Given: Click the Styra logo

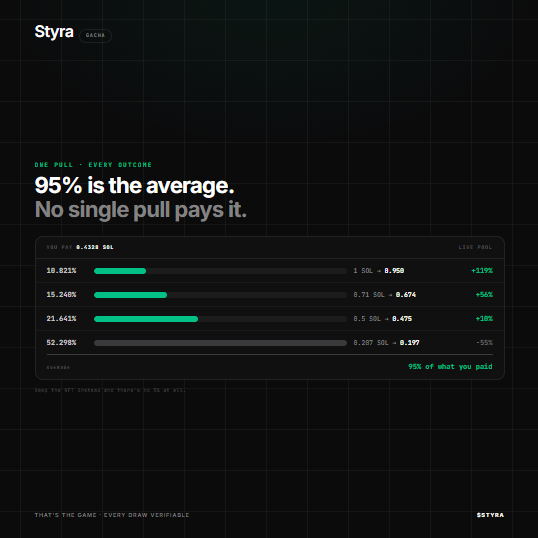Looking at the screenshot, I should pos(54,32).
